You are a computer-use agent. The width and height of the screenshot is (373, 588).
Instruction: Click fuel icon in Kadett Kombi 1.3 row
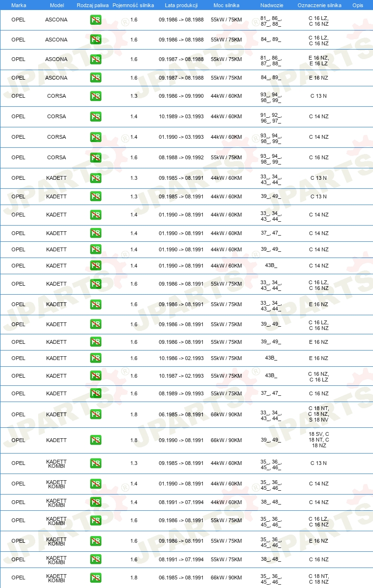point(95,463)
